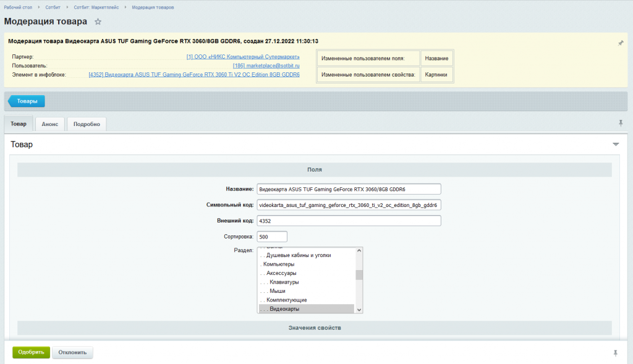Open user link marketplace@sotbit.ru
Screen dimensions: 633x364
pos(266,66)
